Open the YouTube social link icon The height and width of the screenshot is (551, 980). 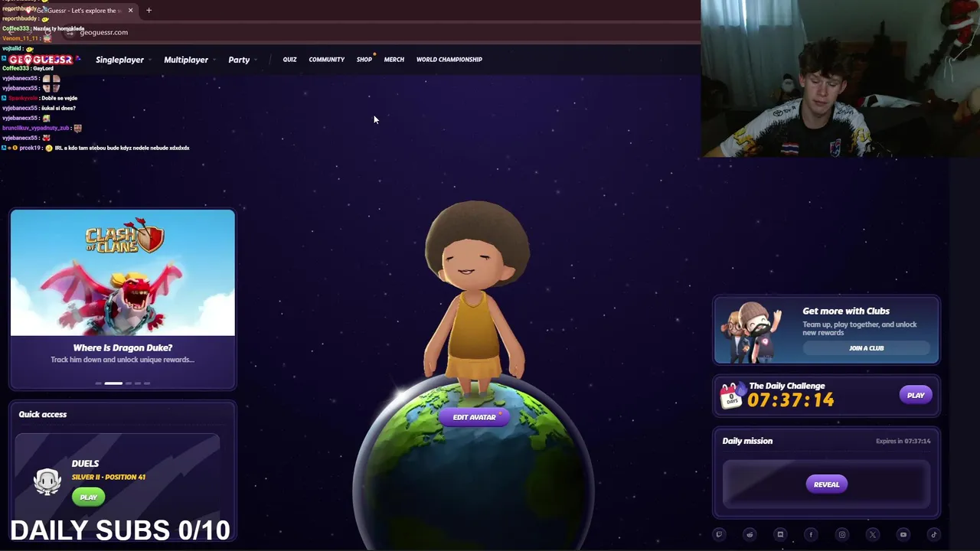click(x=903, y=535)
